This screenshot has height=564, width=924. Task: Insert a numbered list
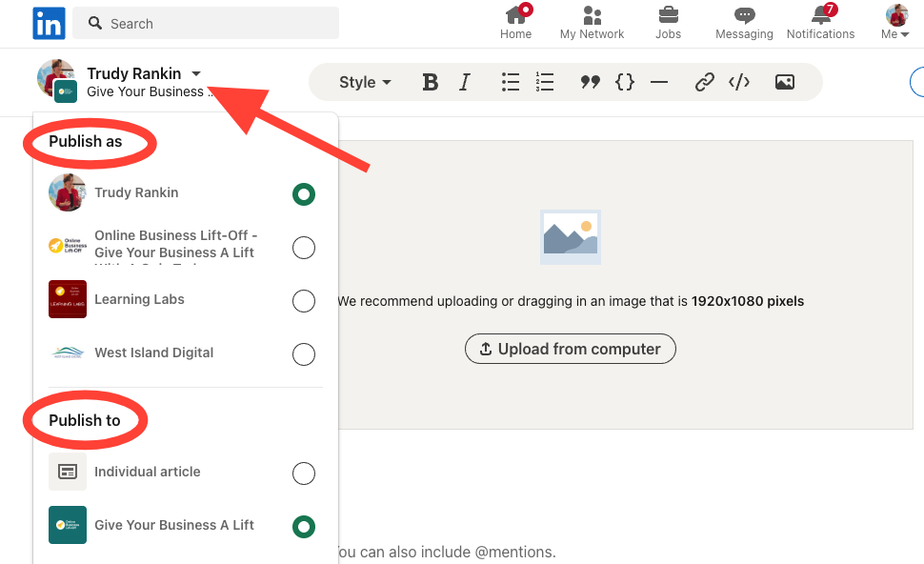[x=545, y=82]
